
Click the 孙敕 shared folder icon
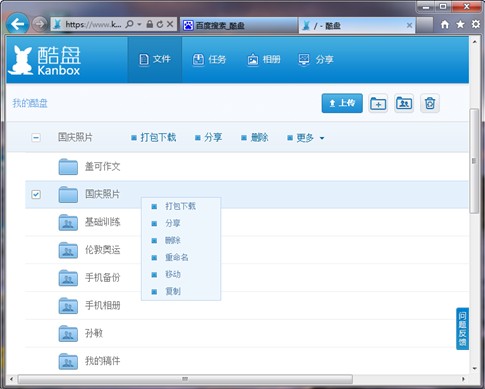click(x=68, y=333)
